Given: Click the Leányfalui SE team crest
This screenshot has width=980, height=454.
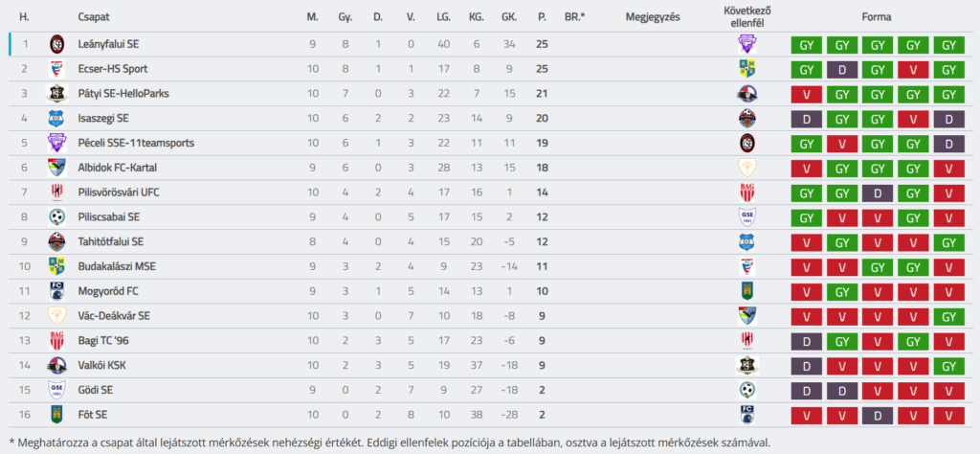Looking at the screenshot, I should point(56,44).
